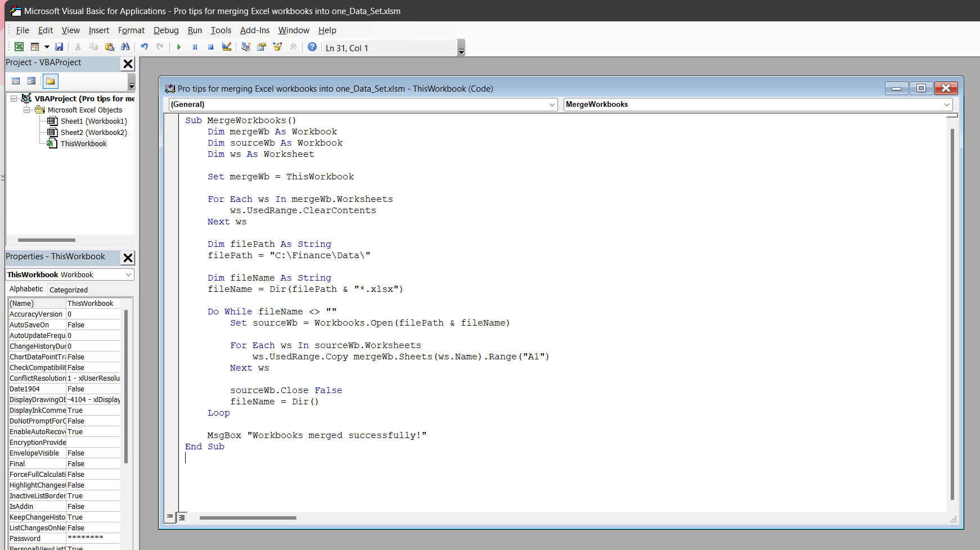This screenshot has height=550, width=980.
Task: Click the Project panel horizontal scrollbar
Action: 47,240
